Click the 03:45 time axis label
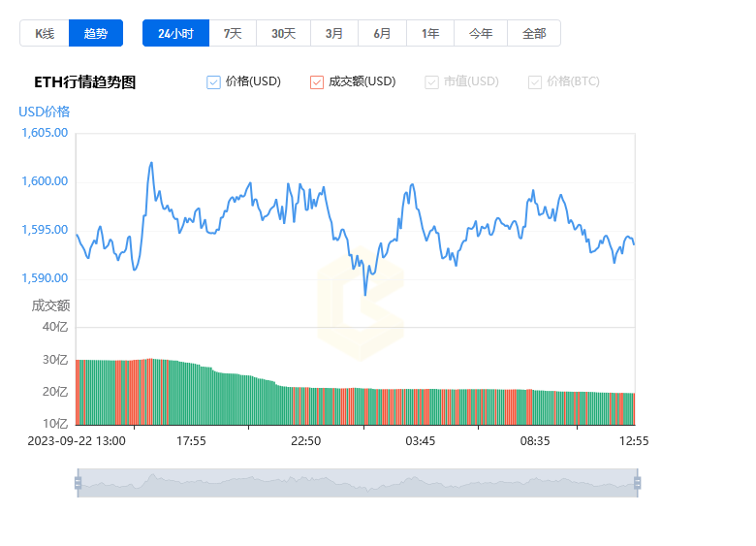Image resolution: width=756 pixels, height=546 pixels. (421, 441)
